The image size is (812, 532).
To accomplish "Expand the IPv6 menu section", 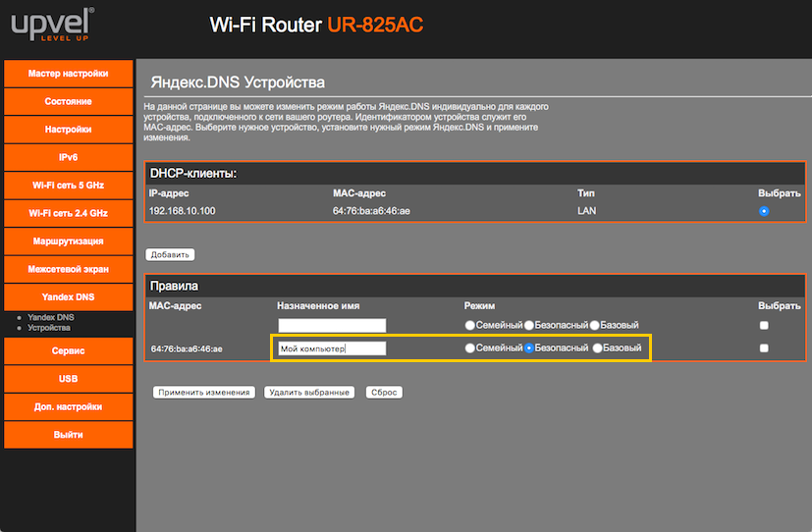I will point(69,157).
